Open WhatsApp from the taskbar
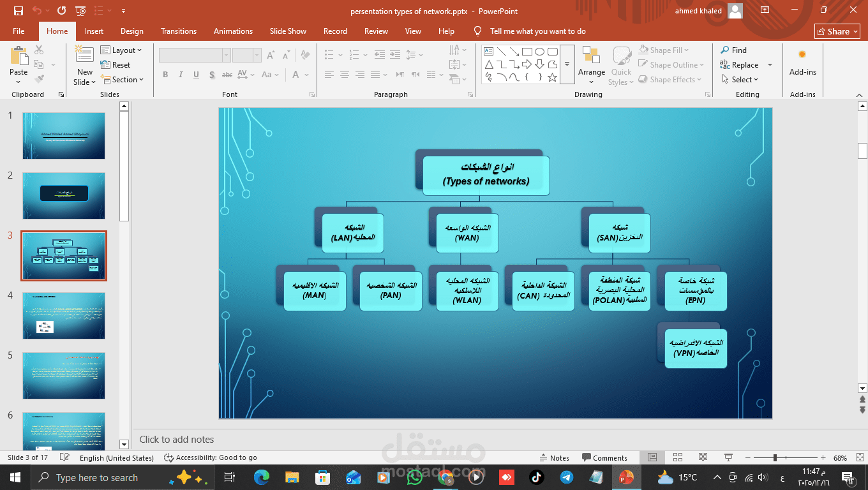The image size is (868, 490). tap(415, 477)
